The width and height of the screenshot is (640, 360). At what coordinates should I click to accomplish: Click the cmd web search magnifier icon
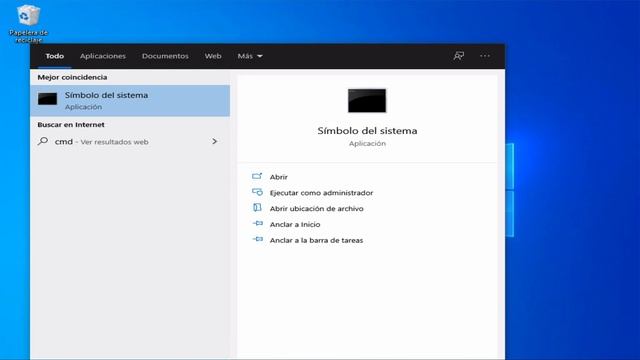tap(43, 141)
